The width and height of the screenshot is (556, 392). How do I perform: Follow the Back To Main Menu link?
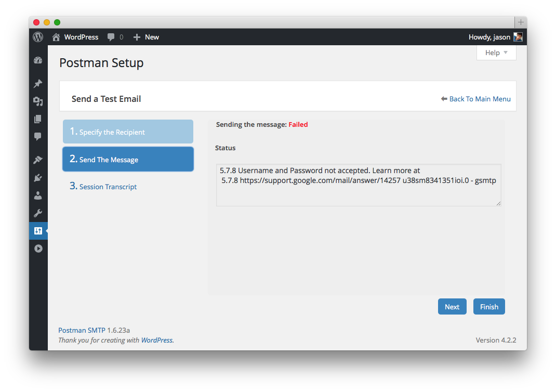pyautogui.click(x=480, y=99)
